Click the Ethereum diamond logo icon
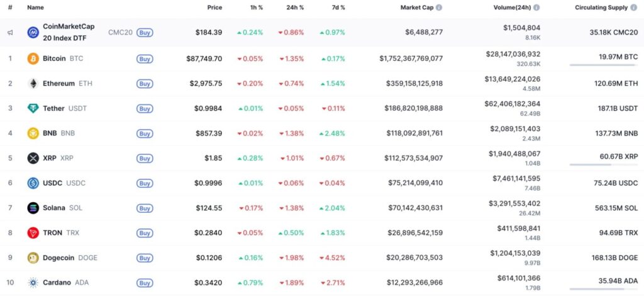Viewport: 644px width, 296px height. (x=33, y=83)
